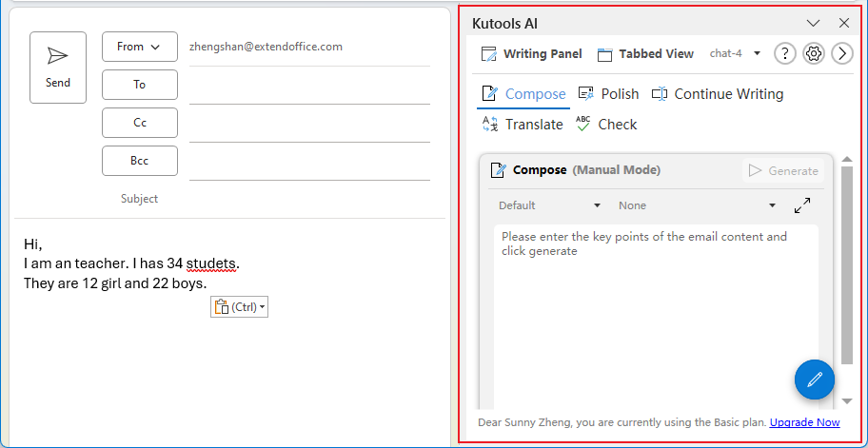This screenshot has height=448, width=868.
Task: Open the Writing Panel
Action: pyautogui.click(x=532, y=53)
